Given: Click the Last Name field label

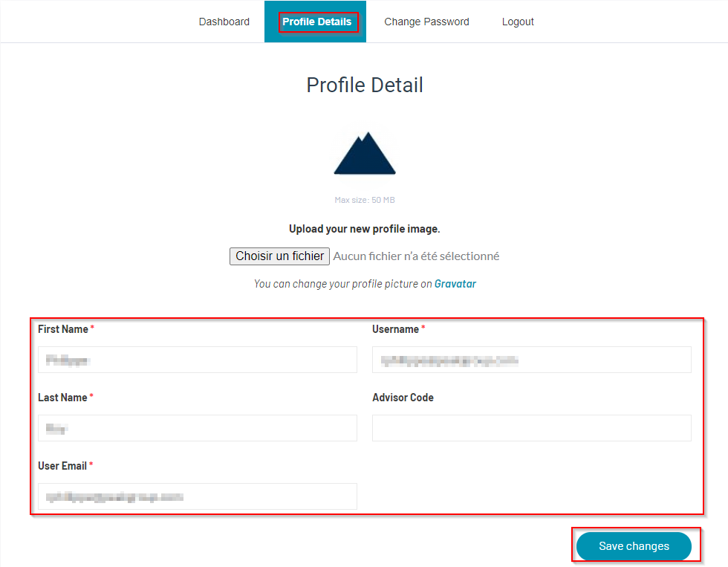Looking at the screenshot, I should click(x=62, y=398).
